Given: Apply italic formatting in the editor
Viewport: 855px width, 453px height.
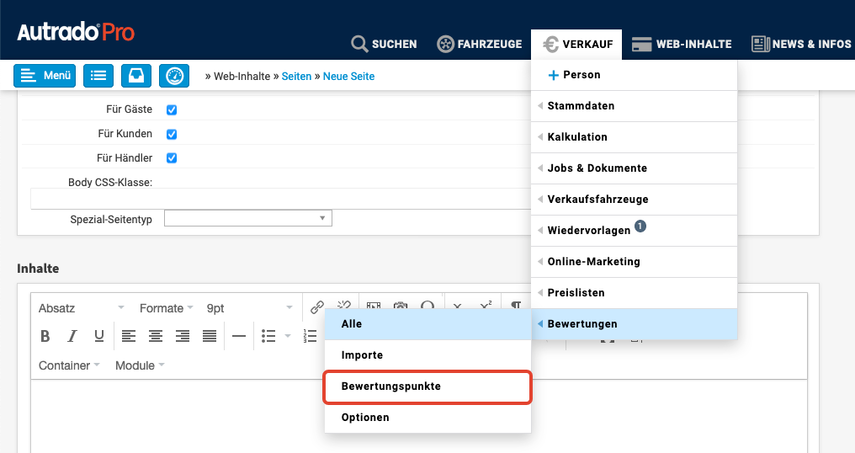Looking at the screenshot, I should [x=72, y=336].
